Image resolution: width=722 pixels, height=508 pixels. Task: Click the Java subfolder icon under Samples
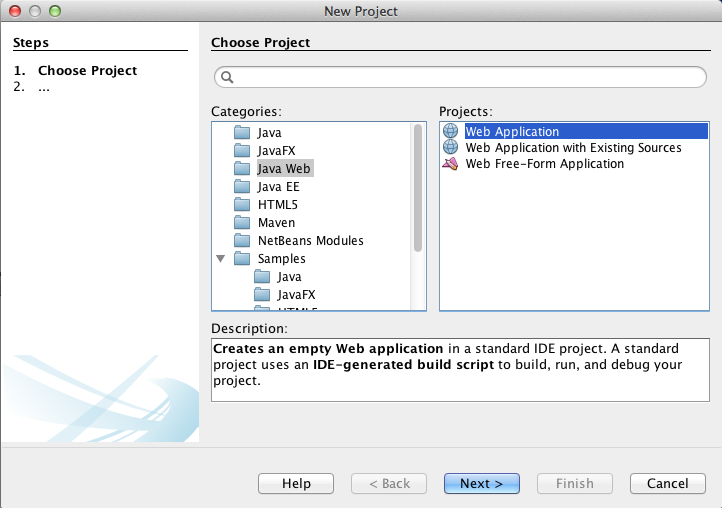click(262, 276)
